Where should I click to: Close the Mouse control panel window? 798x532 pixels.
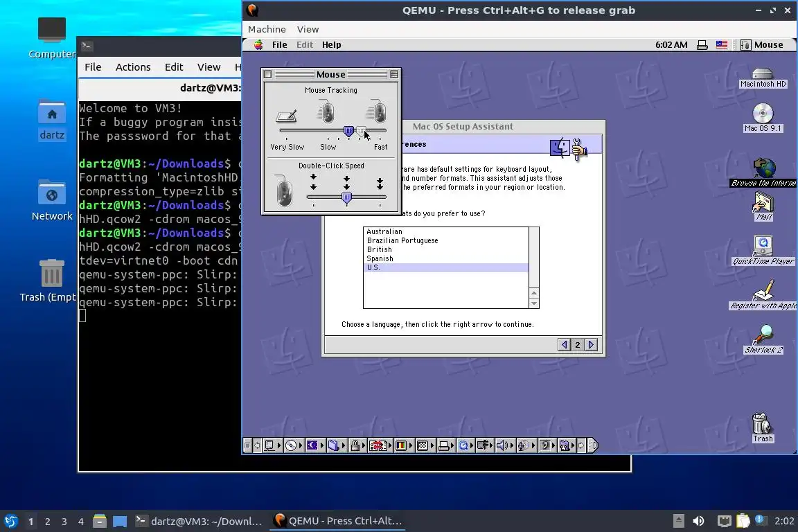tap(267, 74)
